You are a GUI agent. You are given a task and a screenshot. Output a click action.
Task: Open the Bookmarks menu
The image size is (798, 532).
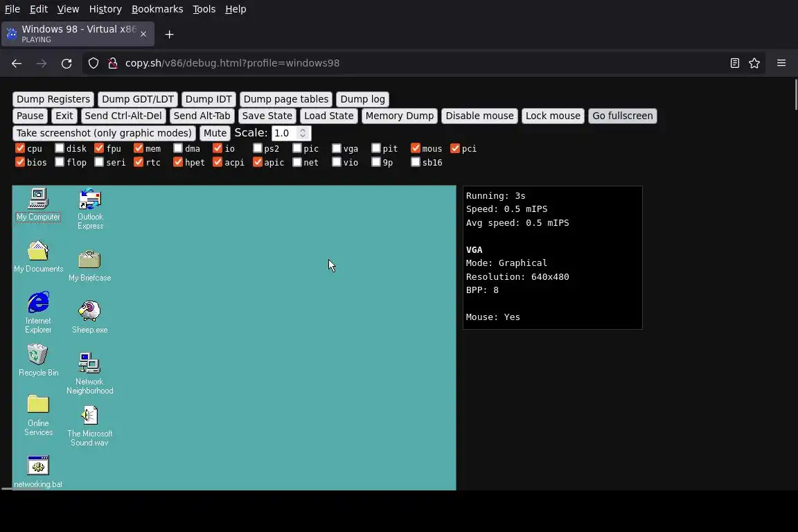point(157,9)
